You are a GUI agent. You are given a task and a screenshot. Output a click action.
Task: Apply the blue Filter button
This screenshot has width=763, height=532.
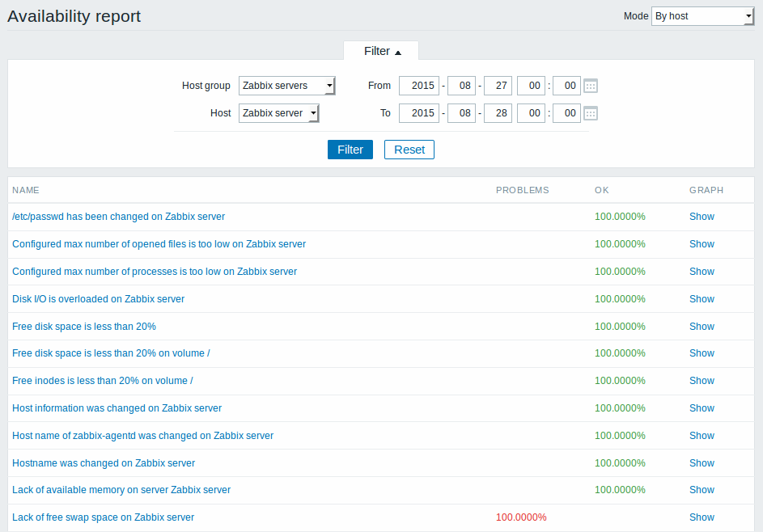350,150
